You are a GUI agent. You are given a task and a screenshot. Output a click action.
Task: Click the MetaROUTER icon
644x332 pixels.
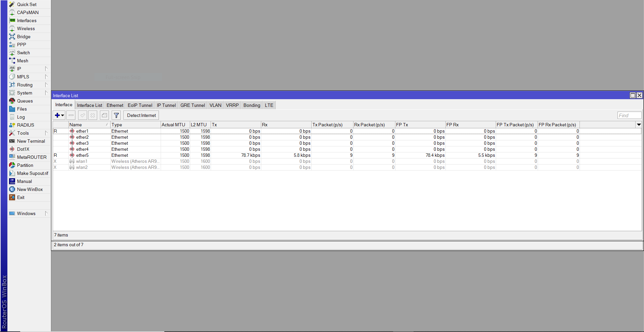point(12,157)
